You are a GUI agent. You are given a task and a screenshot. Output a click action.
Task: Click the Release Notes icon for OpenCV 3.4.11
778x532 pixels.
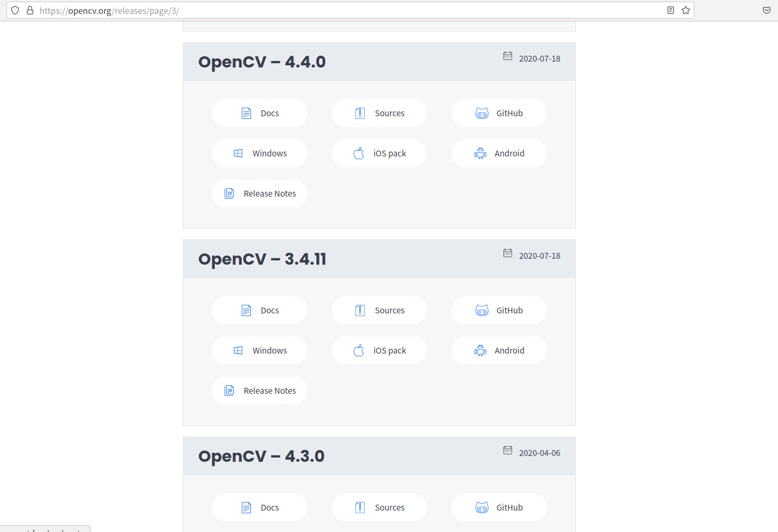(229, 391)
